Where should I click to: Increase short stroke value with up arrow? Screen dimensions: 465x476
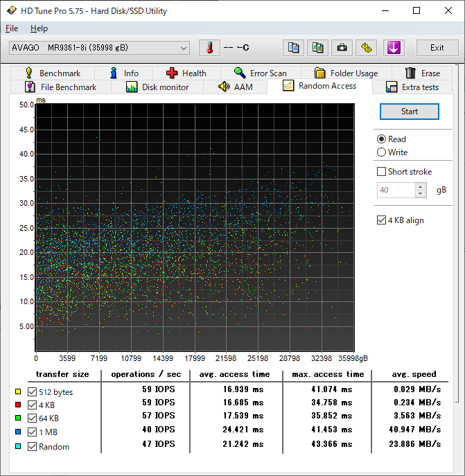tap(421, 186)
